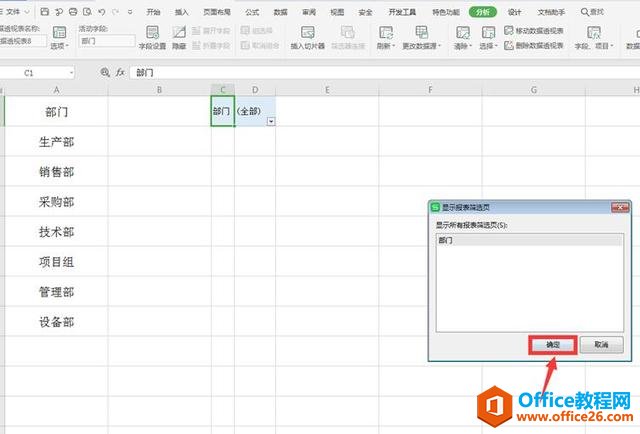Click the zoom magnifier icon beside fx
The image size is (640, 434).
(x=105, y=72)
